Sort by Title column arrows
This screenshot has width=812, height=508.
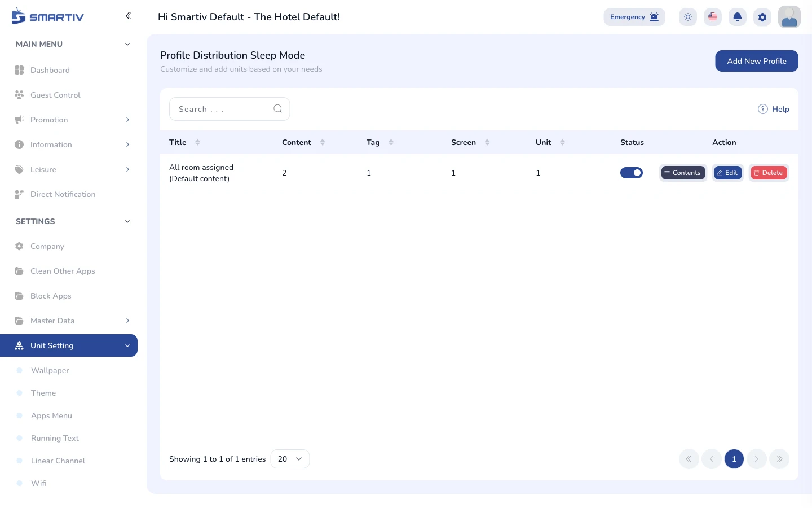coord(198,142)
